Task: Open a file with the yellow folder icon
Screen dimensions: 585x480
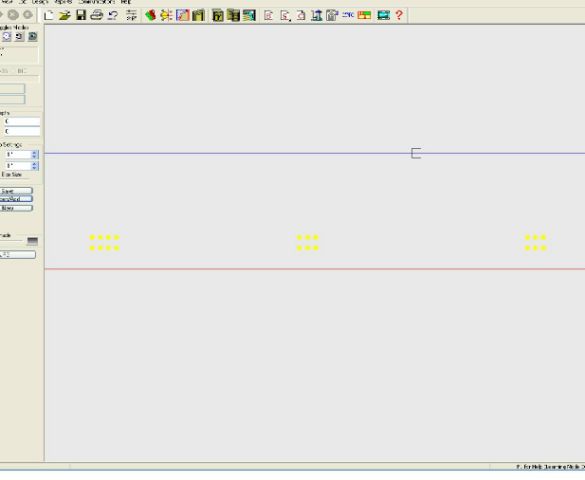Action: 64,15
